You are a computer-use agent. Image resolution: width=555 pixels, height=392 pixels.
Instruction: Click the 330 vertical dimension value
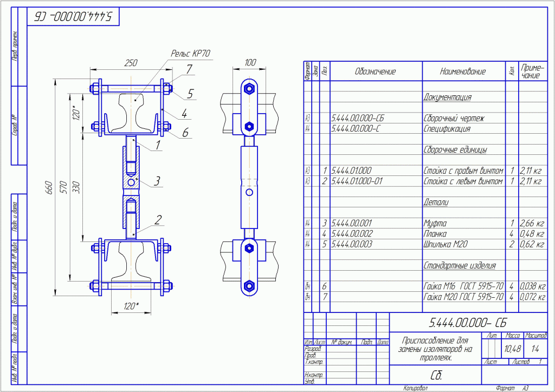coord(76,188)
